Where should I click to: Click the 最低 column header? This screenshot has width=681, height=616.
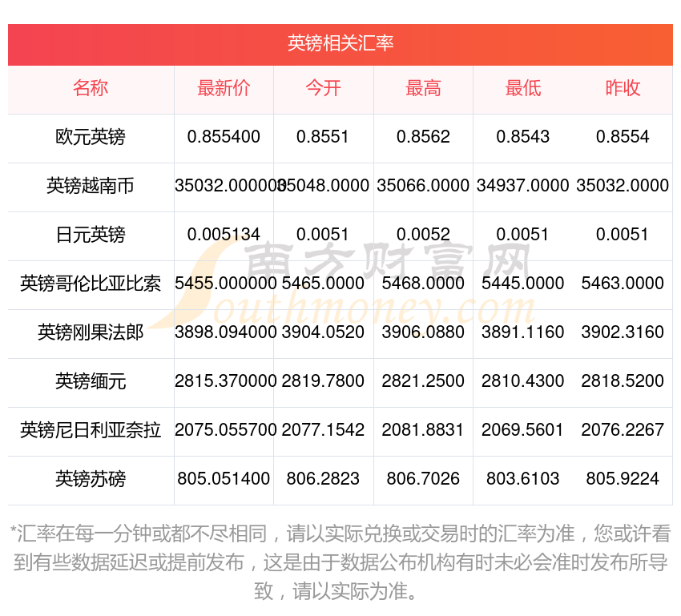[523, 89]
